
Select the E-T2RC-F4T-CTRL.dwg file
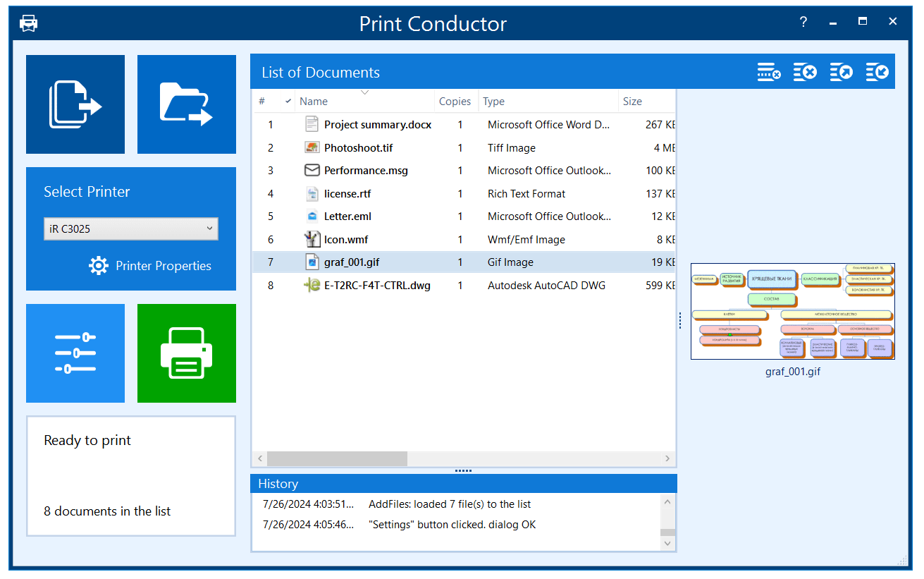(377, 286)
